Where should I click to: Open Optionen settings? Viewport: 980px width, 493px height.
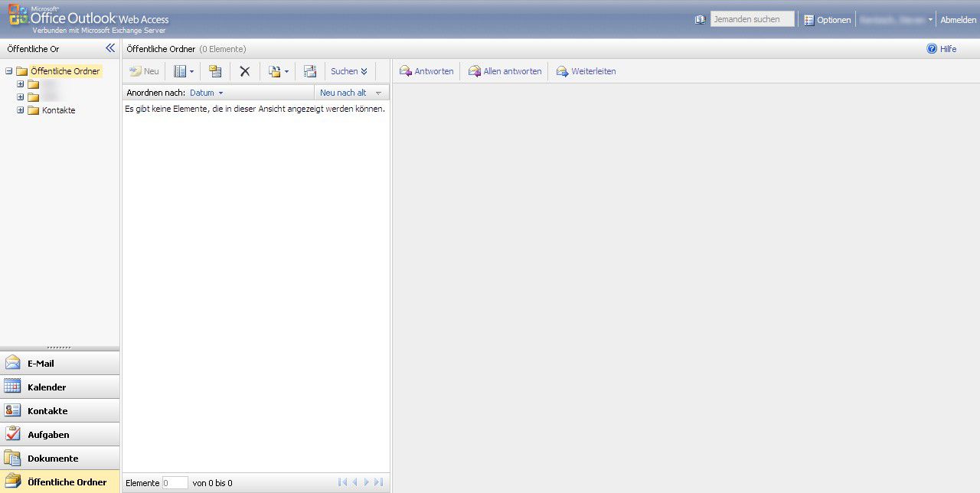pyautogui.click(x=833, y=20)
